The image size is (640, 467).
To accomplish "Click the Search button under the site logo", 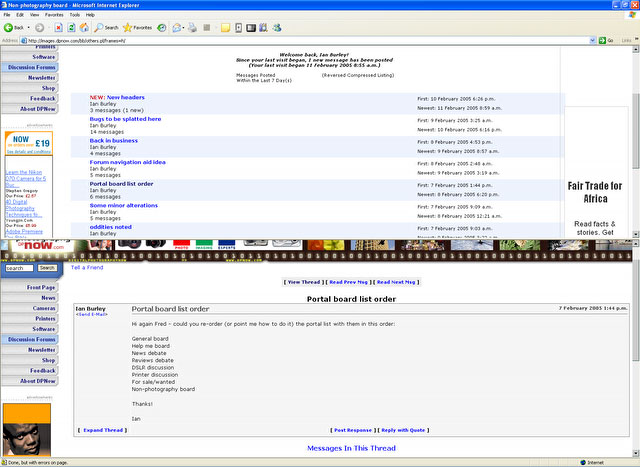I will pyautogui.click(x=47, y=268).
